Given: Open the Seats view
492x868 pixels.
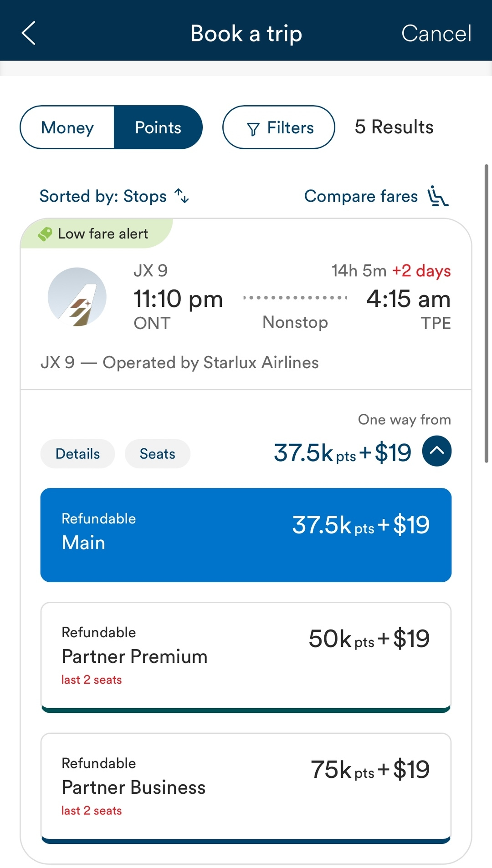Looking at the screenshot, I should pyautogui.click(x=157, y=454).
